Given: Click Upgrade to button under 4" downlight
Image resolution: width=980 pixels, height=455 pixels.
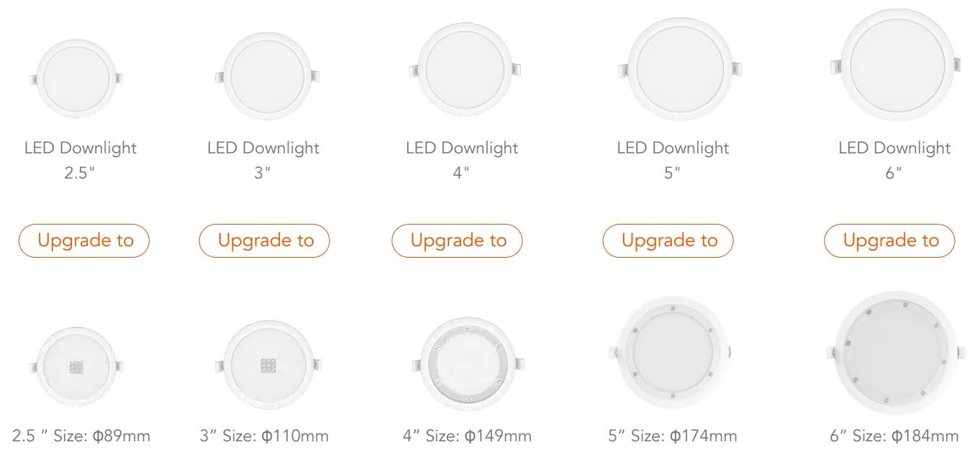Looking at the screenshot, I should point(457,240).
